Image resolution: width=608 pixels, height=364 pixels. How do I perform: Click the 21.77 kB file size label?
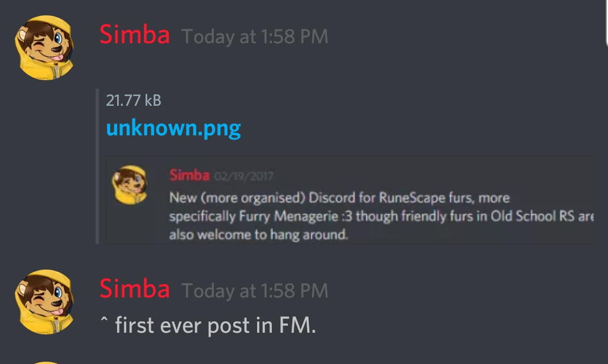click(x=134, y=101)
